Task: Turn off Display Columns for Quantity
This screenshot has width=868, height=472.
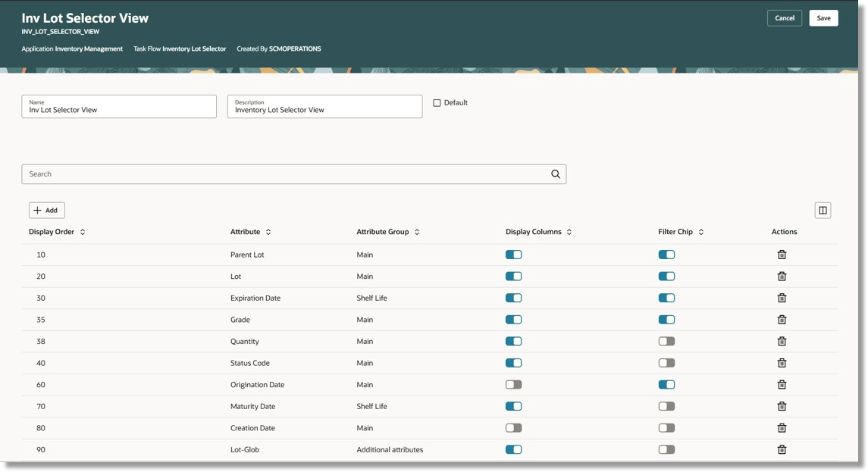Action: point(514,342)
